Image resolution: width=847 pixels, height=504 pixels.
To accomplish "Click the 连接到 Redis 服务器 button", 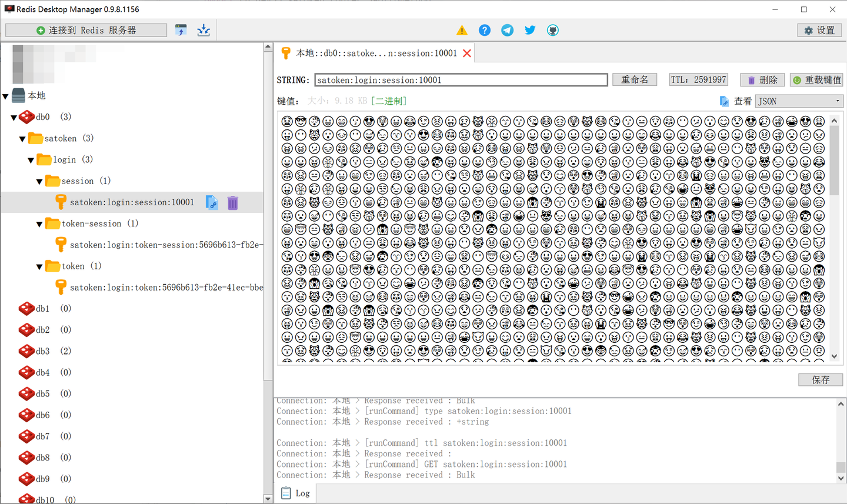I will (86, 30).
